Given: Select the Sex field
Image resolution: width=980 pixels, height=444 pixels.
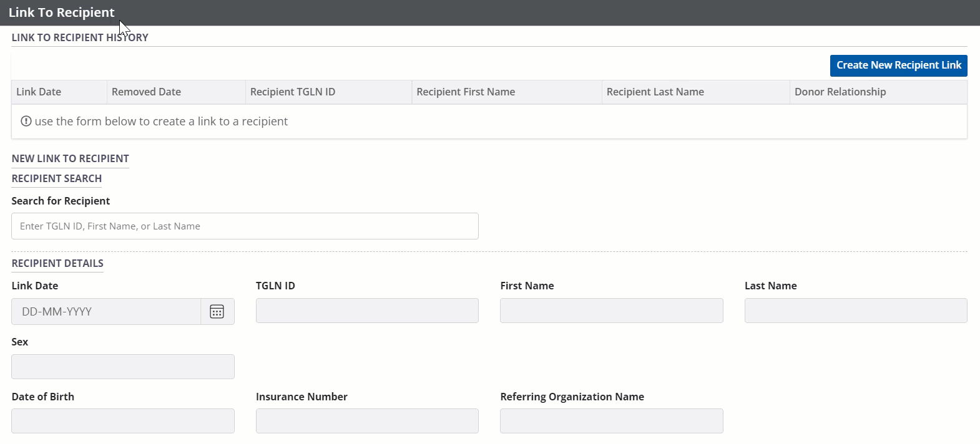Looking at the screenshot, I should point(123,367).
